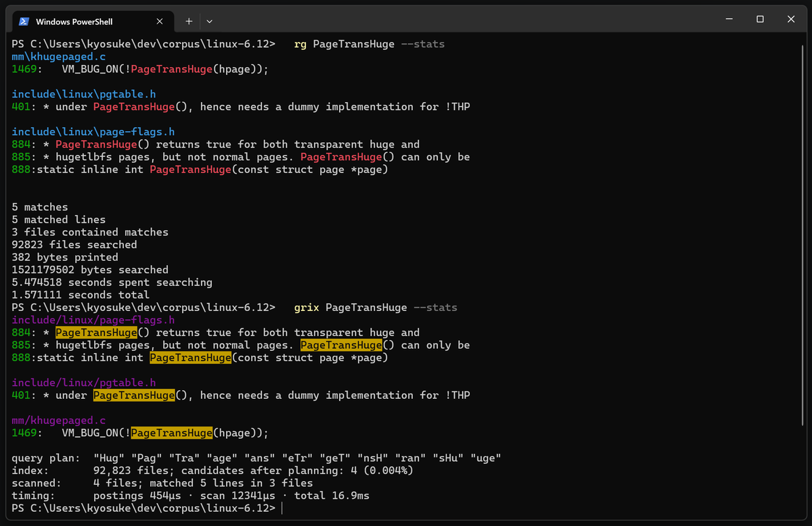The image size is (812, 526).
Task: Click the command 'rg PageTransHuge --stats'
Action: tap(369, 44)
